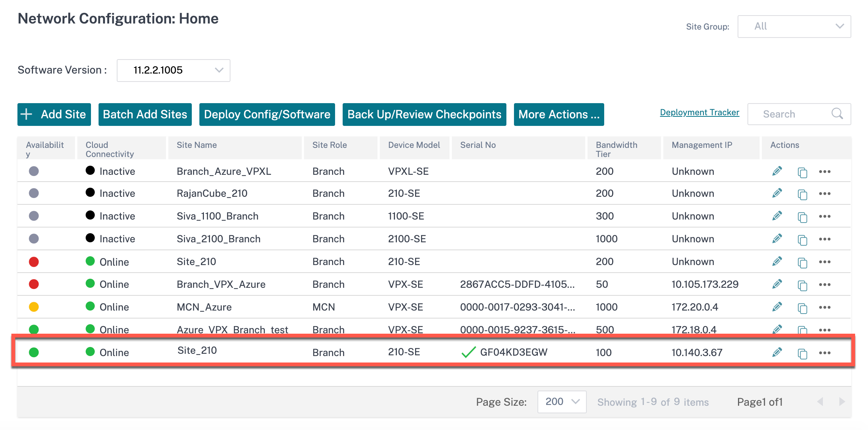This screenshot has height=430, width=868.
Task: Open more options for Branch_VPX_Azure row
Action: click(x=824, y=284)
